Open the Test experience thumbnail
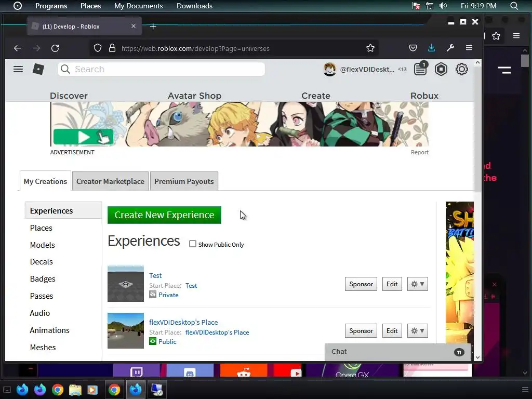 coord(126,284)
